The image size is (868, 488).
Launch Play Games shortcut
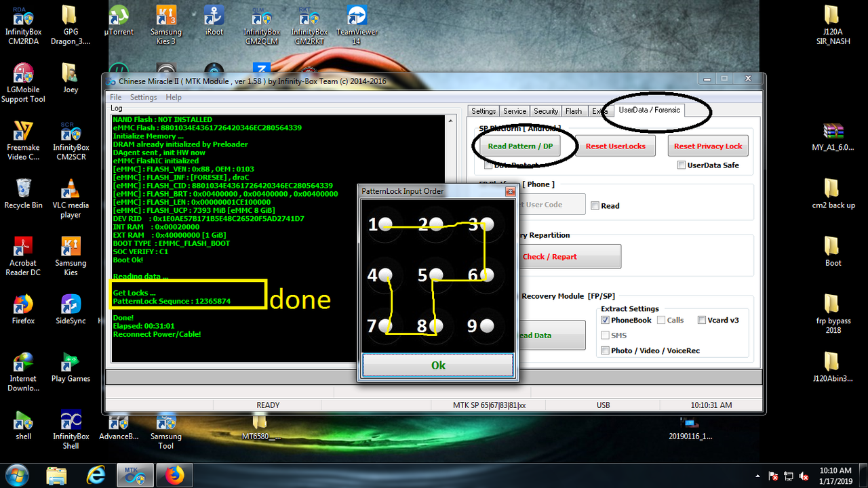(x=71, y=367)
